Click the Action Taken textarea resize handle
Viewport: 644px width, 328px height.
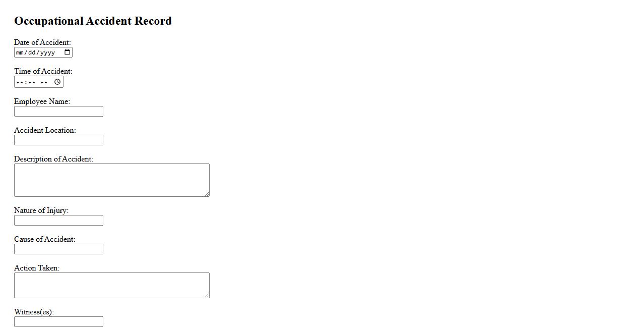pos(207,295)
